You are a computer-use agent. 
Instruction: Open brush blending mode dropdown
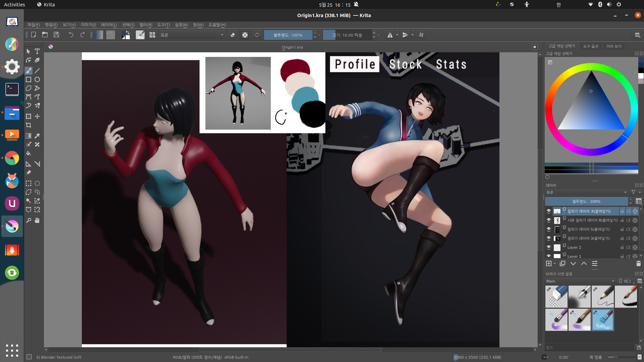pos(192,35)
